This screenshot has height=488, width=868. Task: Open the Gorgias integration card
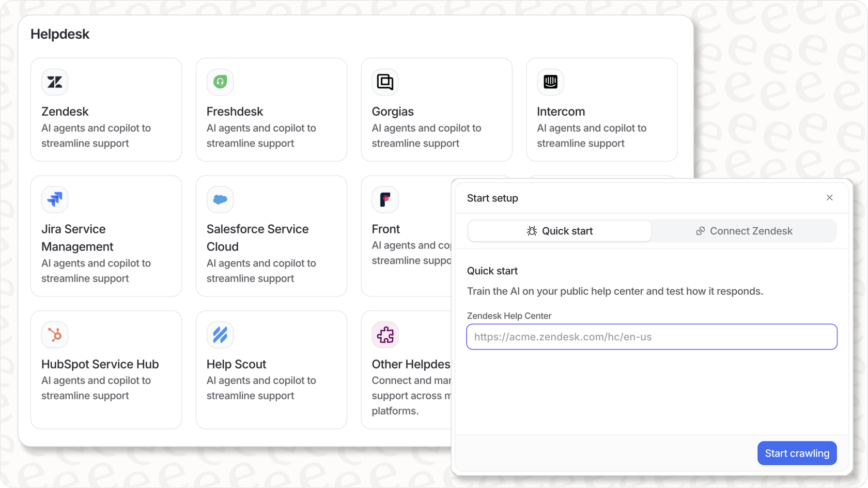click(437, 109)
